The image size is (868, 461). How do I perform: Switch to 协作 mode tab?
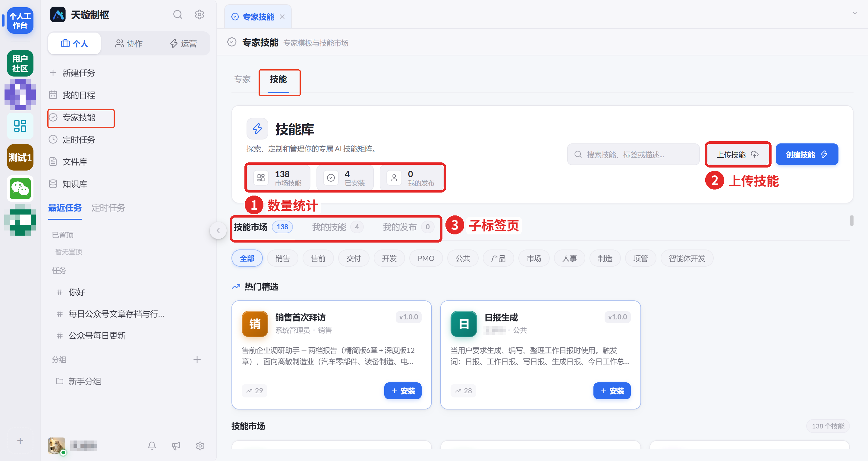point(129,43)
